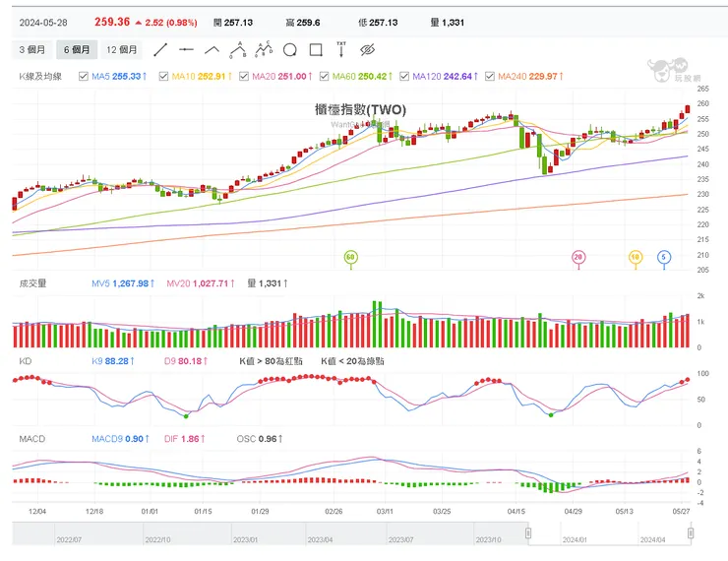Select the A-B wave drawing tool

238,49
